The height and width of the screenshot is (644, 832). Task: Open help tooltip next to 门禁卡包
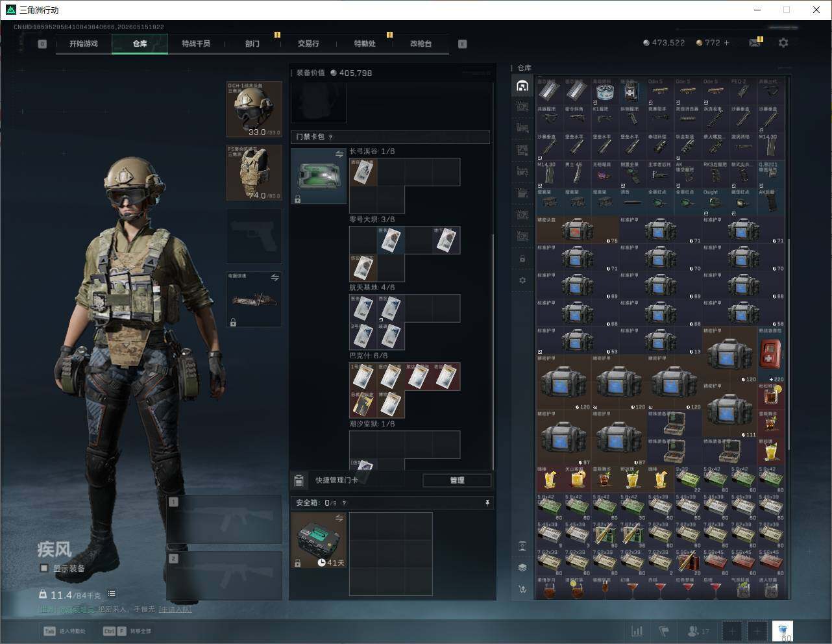(331, 137)
